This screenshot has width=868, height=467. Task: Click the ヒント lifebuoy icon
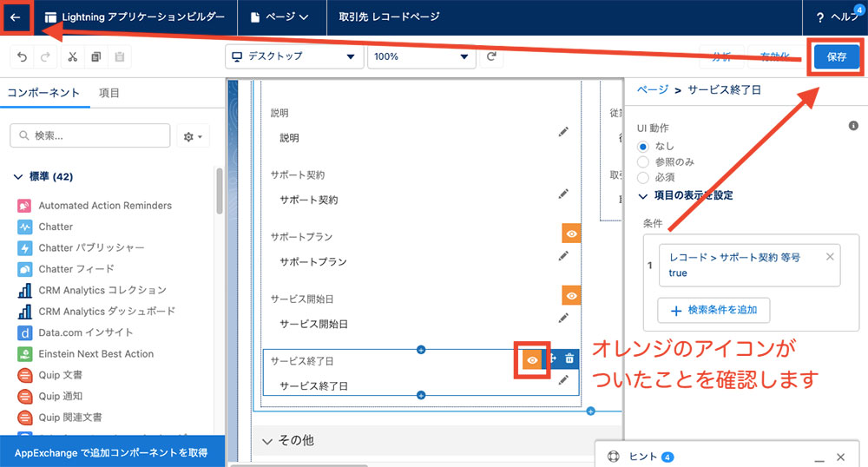pyautogui.click(x=614, y=457)
